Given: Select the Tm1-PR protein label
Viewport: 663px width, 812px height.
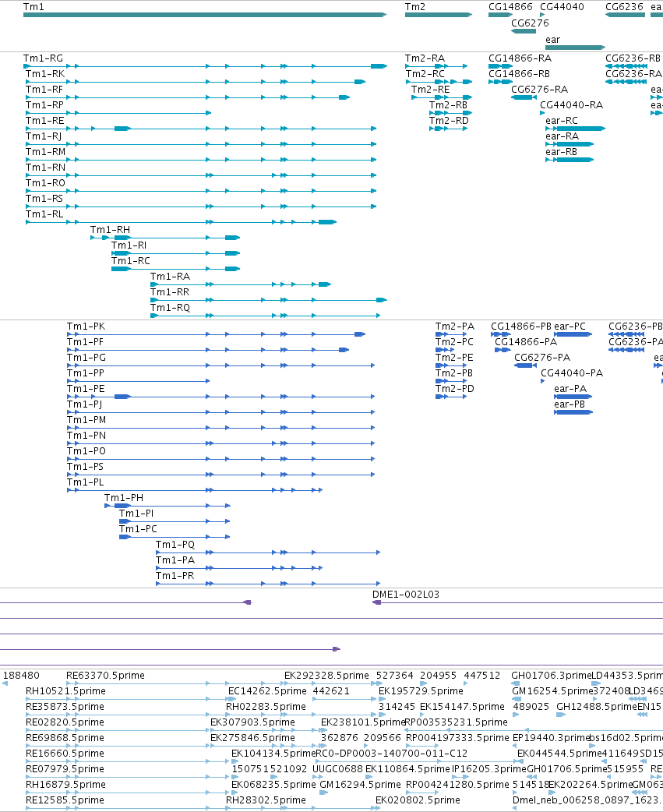Looking at the screenshot, I should tap(175, 575).
